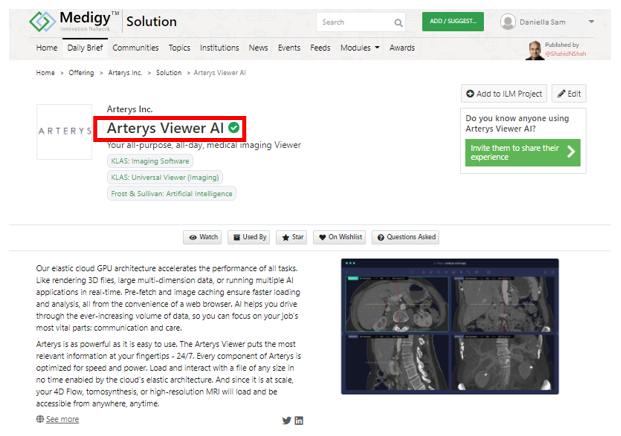Click the Arterys Inc. company name
The height and width of the screenshot is (436, 621).
130,109
